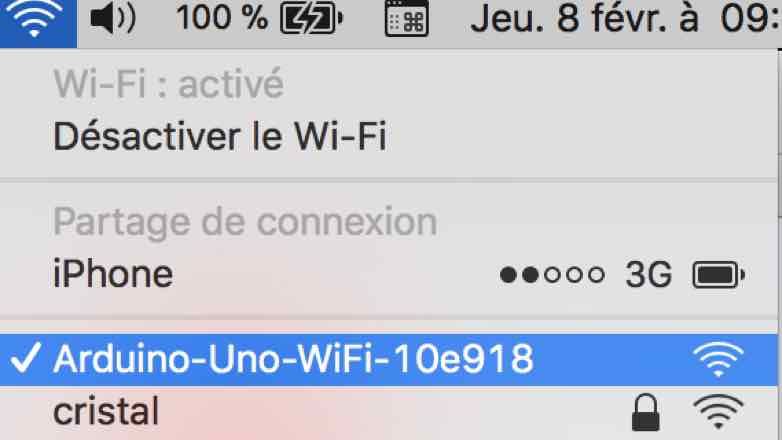Click the padlock icon next to cristal
The width and height of the screenshot is (782, 440).
pyautogui.click(x=646, y=413)
